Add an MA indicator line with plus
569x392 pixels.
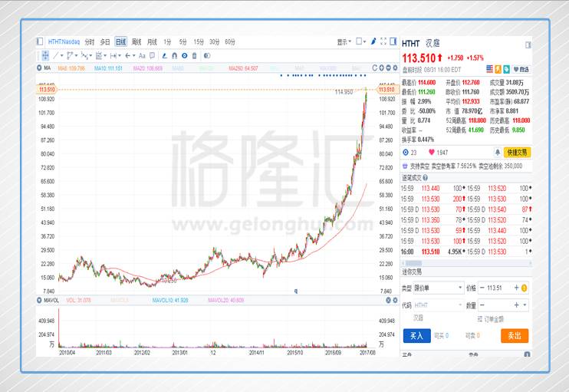[x=382, y=68]
